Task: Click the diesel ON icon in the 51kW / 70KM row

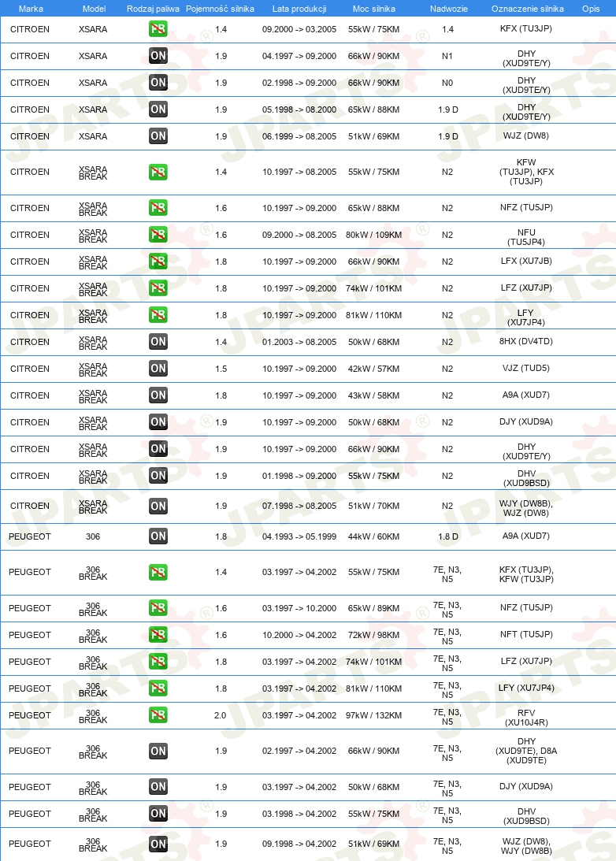Action: click(158, 506)
